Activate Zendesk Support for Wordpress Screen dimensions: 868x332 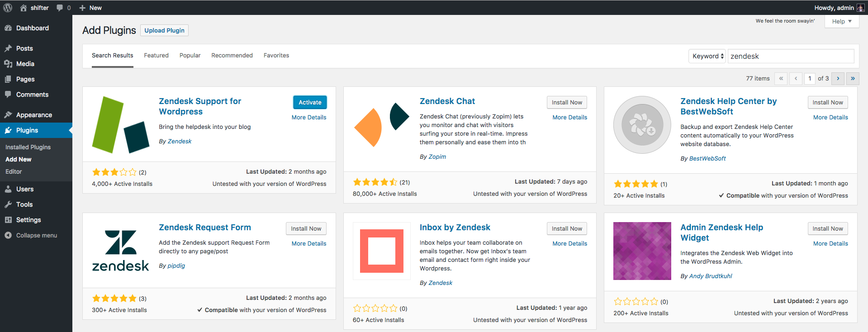pyautogui.click(x=310, y=102)
